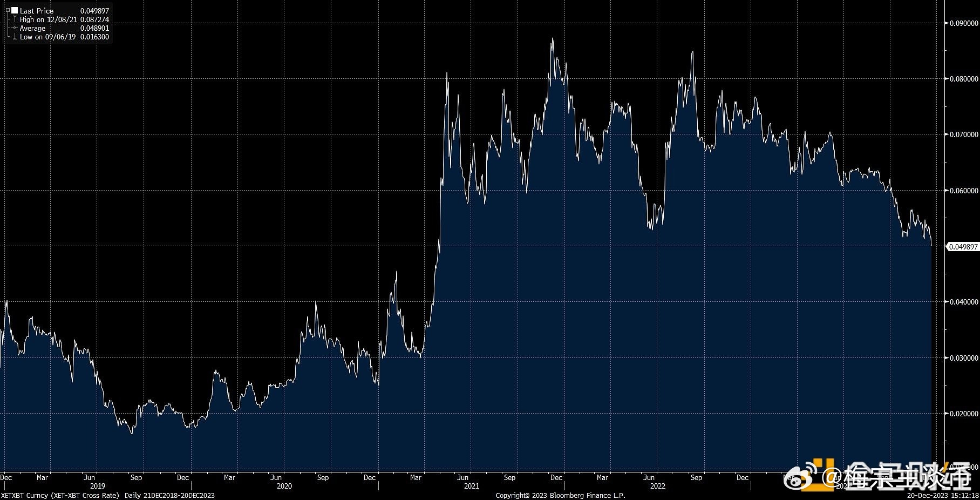This screenshot has height=500, width=980.
Task: Click the 'Daily 21DEC2018-20DEC2023' range text
Action: (169, 495)
